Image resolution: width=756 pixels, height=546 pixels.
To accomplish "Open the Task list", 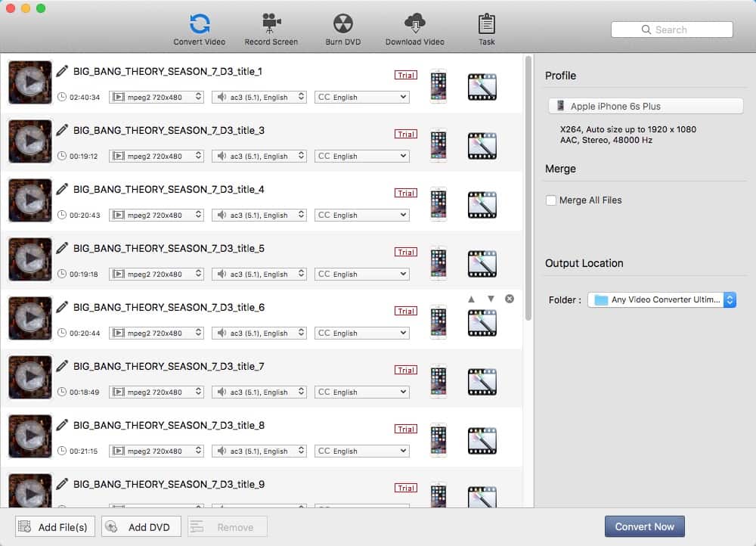I will (487, 29).
